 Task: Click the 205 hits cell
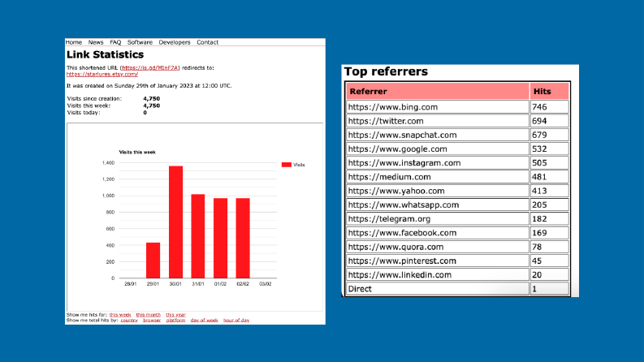coord(550,205)
